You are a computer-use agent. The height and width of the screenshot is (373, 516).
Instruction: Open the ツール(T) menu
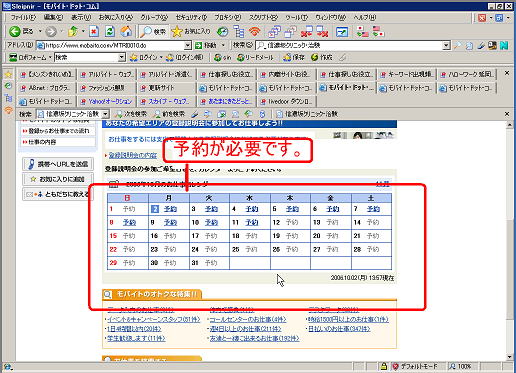296,17
